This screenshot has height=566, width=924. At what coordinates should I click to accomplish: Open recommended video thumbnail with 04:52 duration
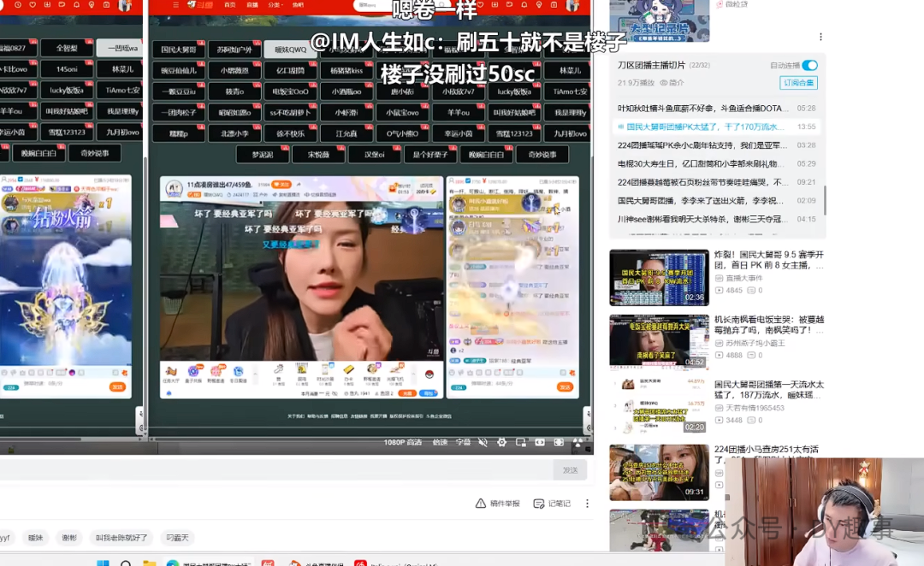pos(660,342)
